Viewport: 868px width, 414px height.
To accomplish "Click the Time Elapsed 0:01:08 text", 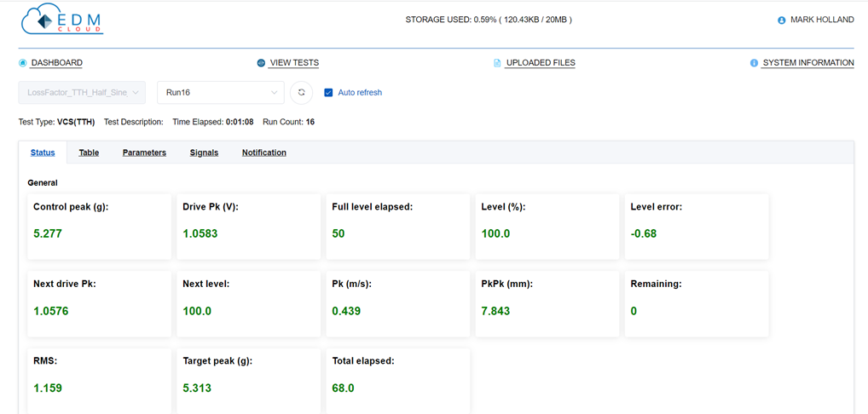I will pos(213,122).
